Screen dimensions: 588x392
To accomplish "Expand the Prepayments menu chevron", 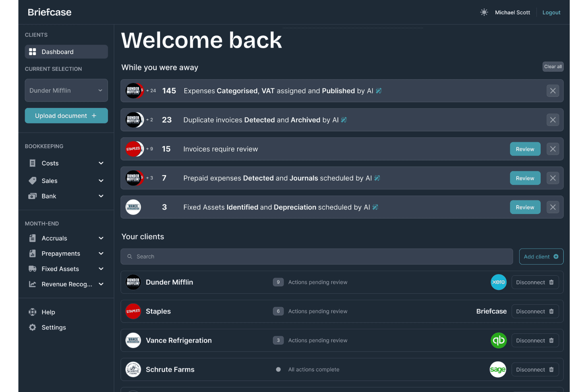I will [101, 253].
